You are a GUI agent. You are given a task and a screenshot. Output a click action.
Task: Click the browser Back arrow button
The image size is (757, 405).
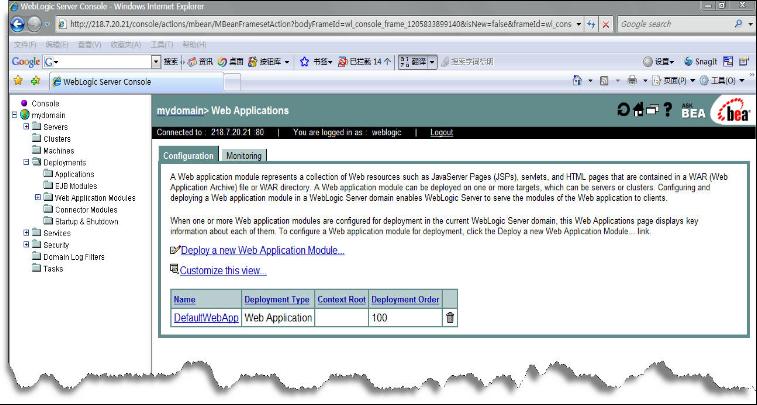click(17, 24)
